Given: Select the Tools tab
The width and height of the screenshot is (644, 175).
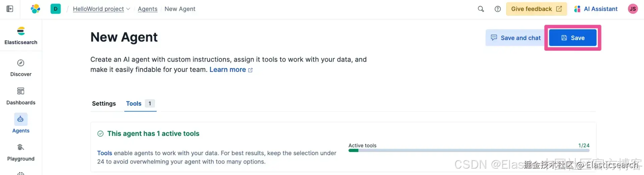Looking at the screenshot, I should [133, 104].
